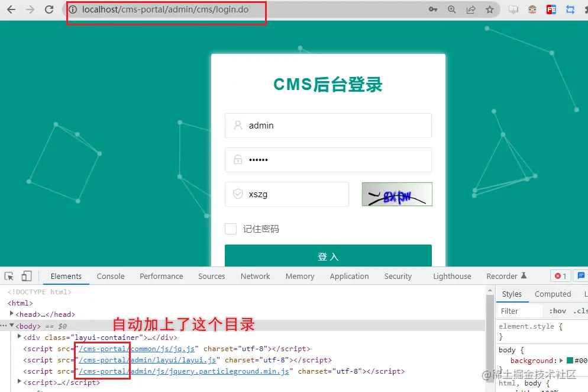
Task: Share this page via the share icon
Action: [471, 9]
